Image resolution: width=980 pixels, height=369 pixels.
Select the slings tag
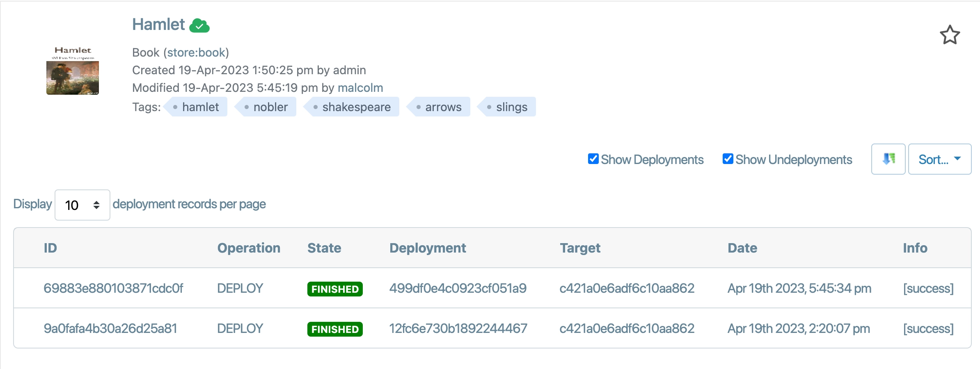coord(511,107)
